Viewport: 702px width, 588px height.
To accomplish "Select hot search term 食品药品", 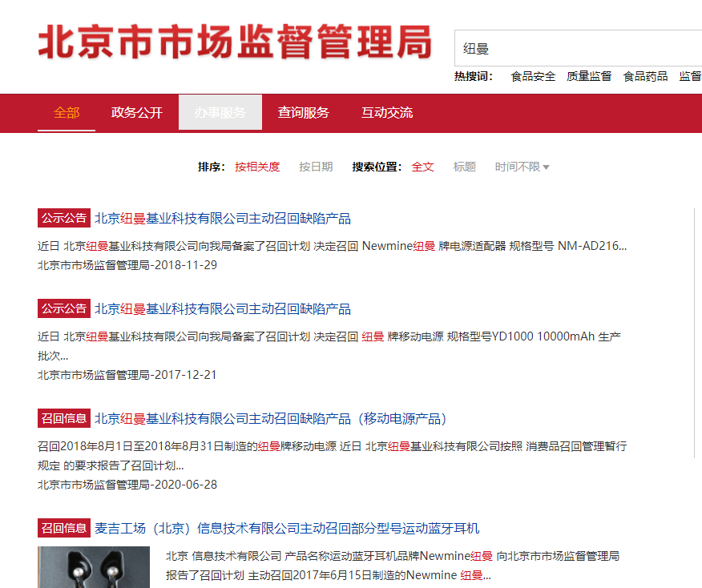I will pyautogui.click(x=645, y=77).
